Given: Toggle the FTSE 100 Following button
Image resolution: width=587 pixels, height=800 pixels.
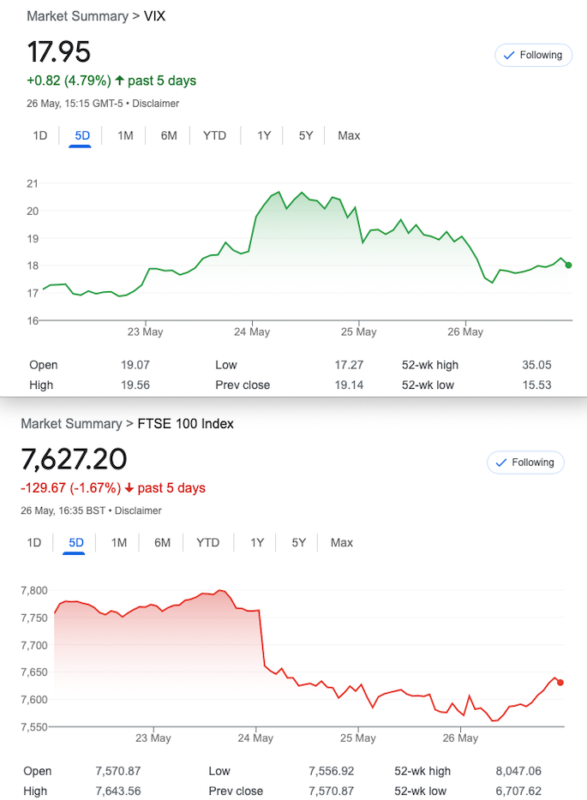Looking at the screenshot, I should tap(526, 462).
